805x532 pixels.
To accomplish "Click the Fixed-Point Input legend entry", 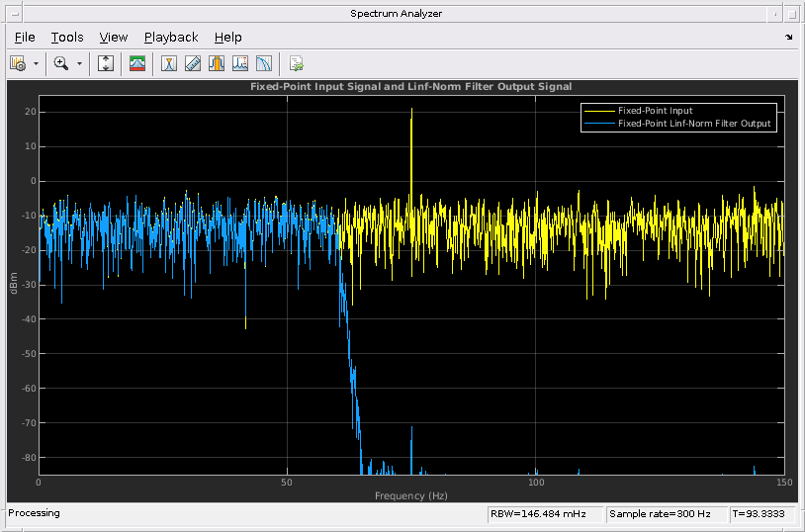I will (655, 111).
